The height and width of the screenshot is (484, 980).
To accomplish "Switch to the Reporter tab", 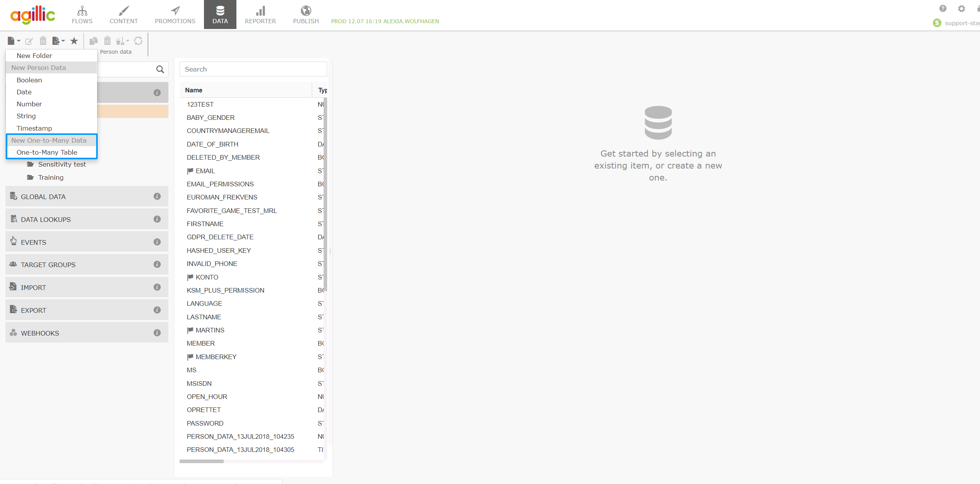I will point(260,15).
